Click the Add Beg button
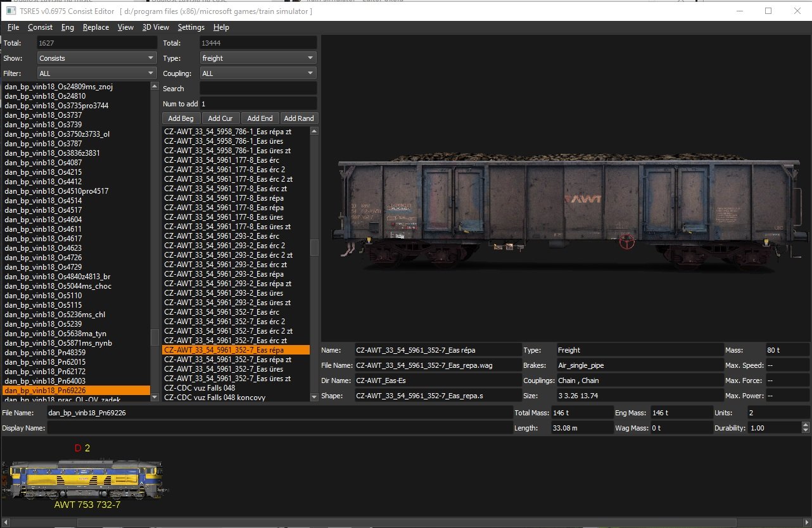The image size is (812, 528). [181, 118]
